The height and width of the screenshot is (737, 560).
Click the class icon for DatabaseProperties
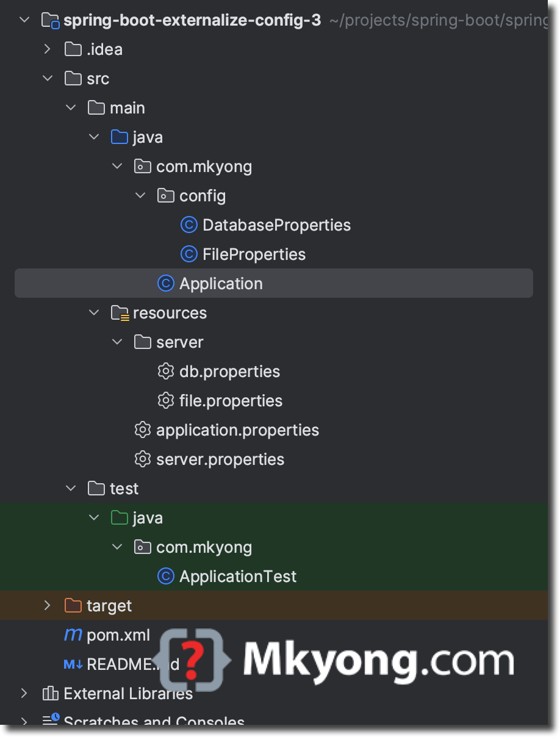click(188, 225)
